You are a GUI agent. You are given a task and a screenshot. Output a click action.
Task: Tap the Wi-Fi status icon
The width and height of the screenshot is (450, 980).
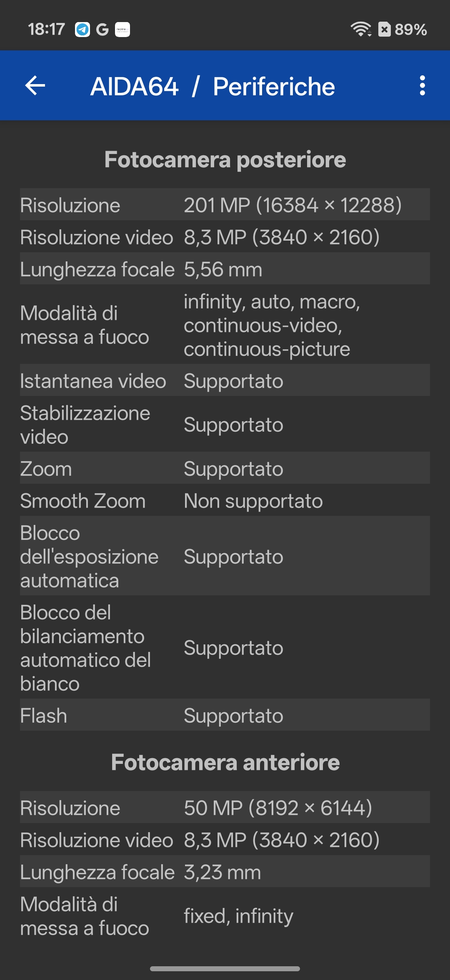pyautogui.click(x=360, y=29)
